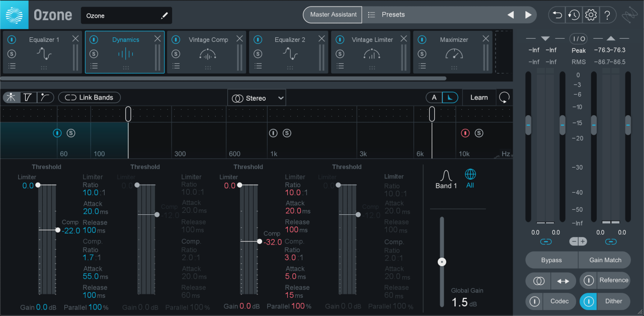Select the A detection mode button
The image size is (644, 316).
coord(434,98)
